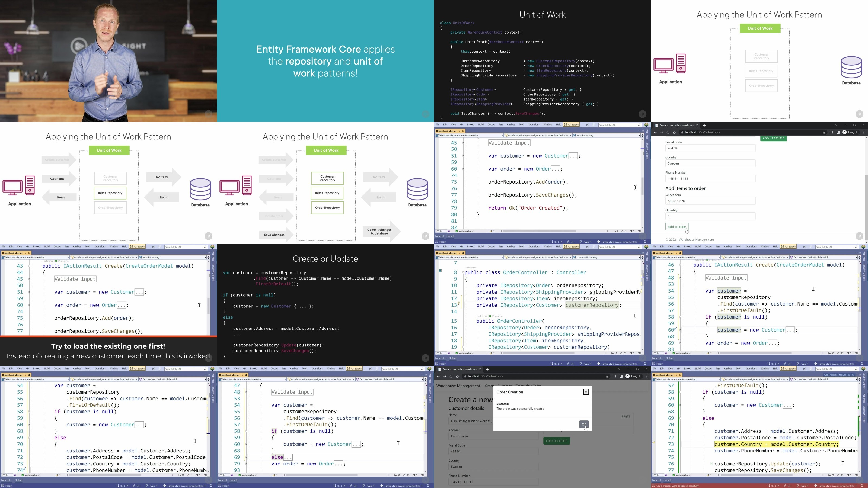
Task: Toggle Full Screen in the editor ending at line 93
Action: click(355, 368)
